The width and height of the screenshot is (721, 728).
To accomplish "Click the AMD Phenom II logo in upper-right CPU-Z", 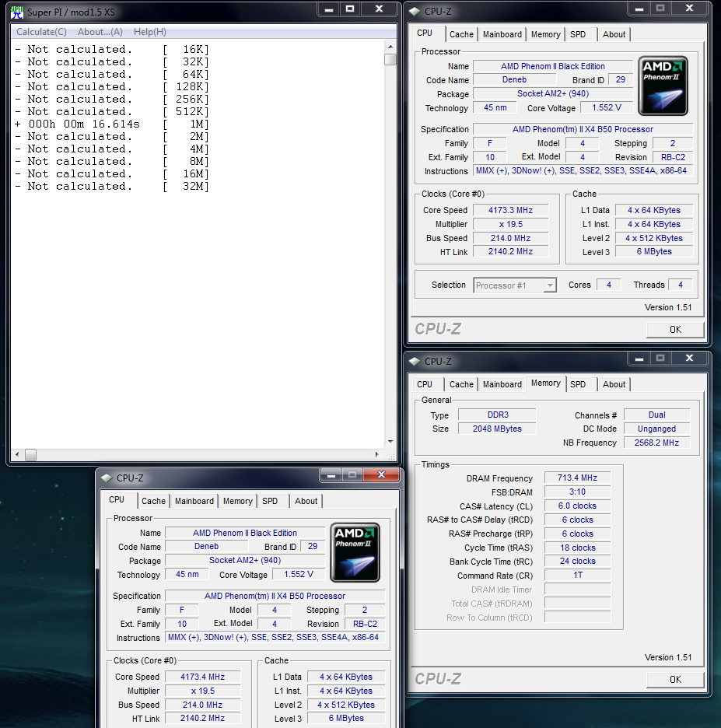I will tap(663, 86).
